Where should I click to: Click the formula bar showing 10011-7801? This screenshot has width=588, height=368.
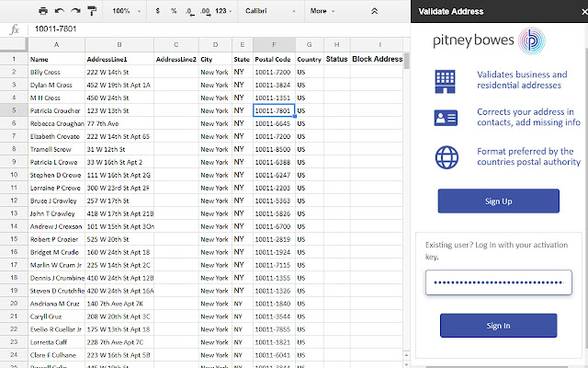click(220, 29)
